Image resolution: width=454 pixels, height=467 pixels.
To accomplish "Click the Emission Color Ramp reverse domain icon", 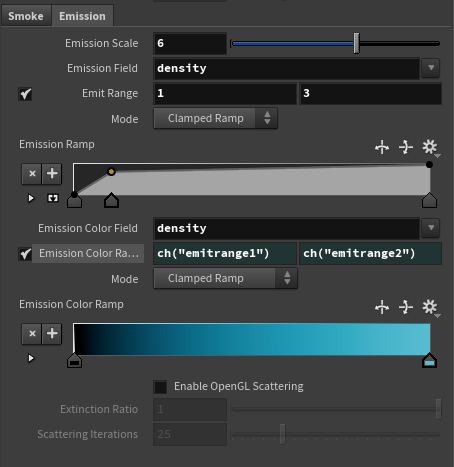I will coord(382,307).
